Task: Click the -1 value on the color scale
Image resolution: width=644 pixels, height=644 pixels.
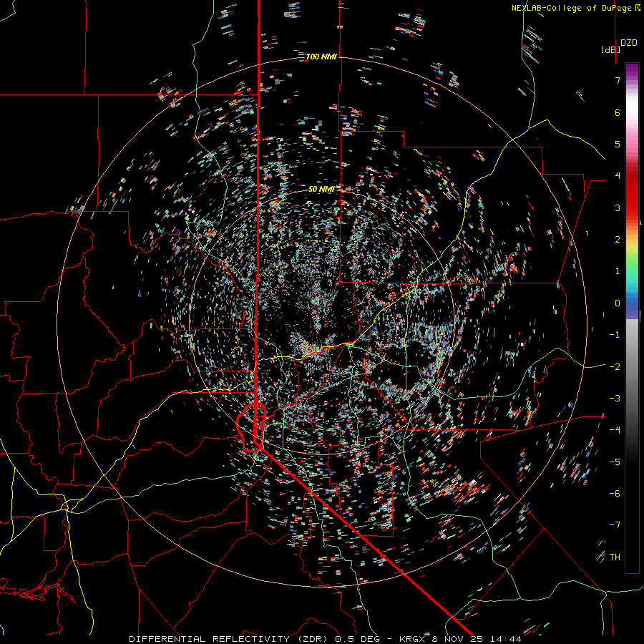Action: point(615,335)
